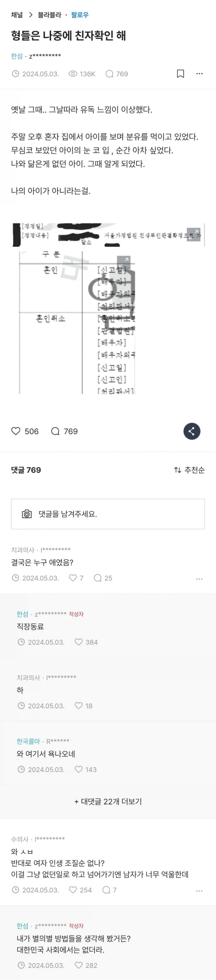Bookmark this post with the bookmark icon
This screenshot has height=980, width=216.
point(180,74)
